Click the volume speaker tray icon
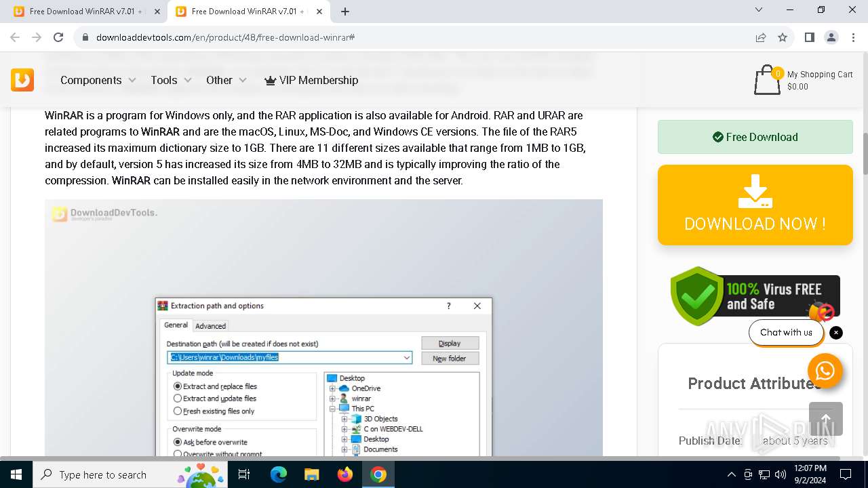Screen dimensions: 868x488 [x=781, y=474]
